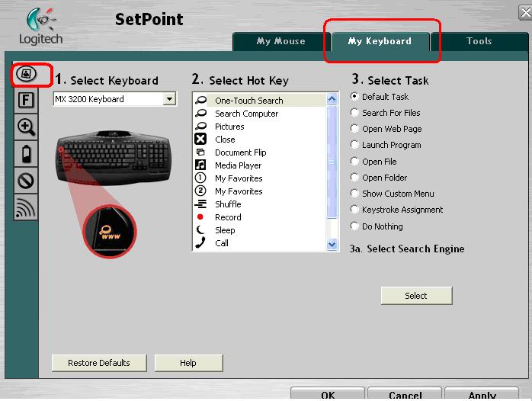Click the Media Player music note icon
This screenshot has width=532, height=401.
(200, 165)
